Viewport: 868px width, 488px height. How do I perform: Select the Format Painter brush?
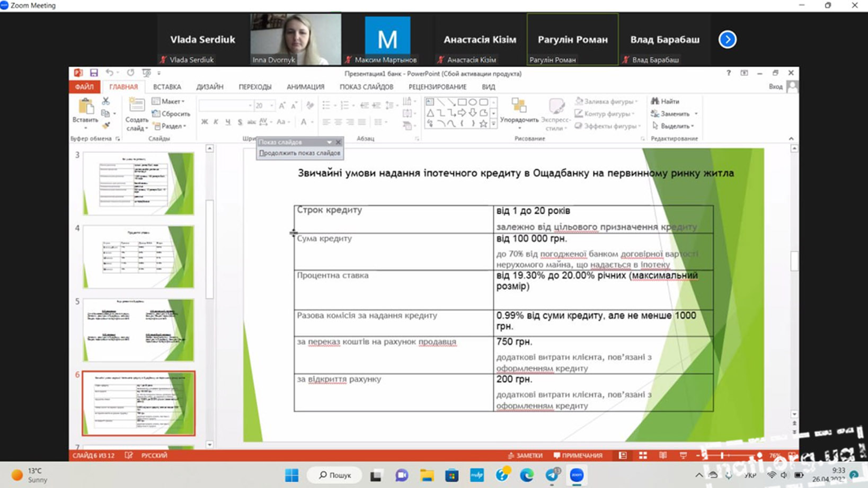(x=105, y=126)
